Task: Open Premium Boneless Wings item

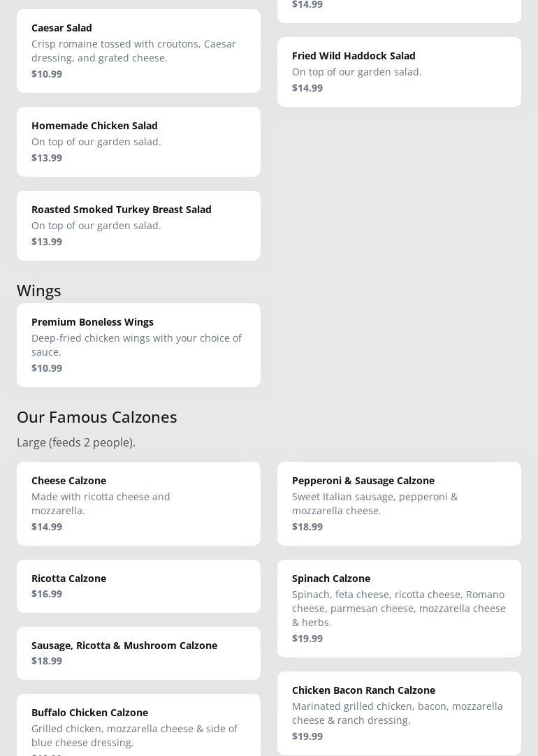Action: pos(138,344)
